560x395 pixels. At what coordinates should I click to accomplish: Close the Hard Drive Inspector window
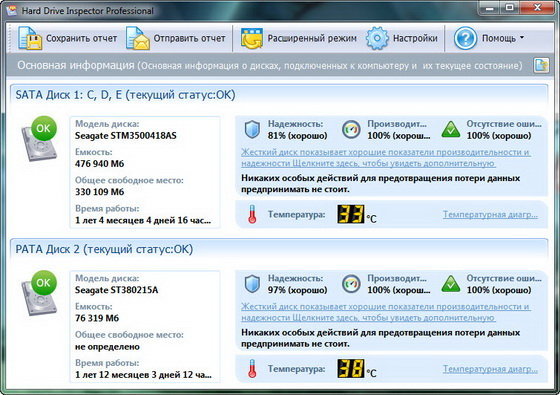click(x=537, y=8)
